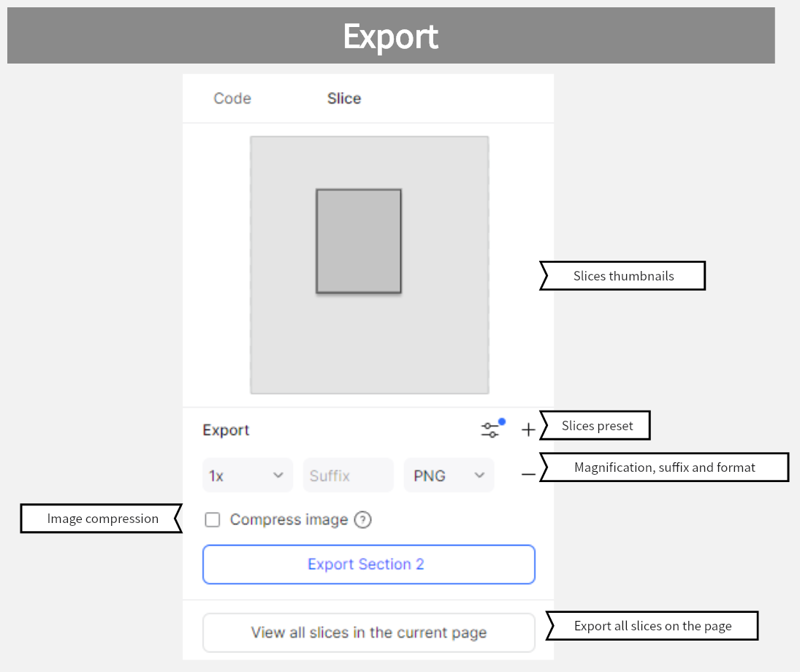
Task: Open the 1x magnification dropdown
Action: [x=248, y=475]
